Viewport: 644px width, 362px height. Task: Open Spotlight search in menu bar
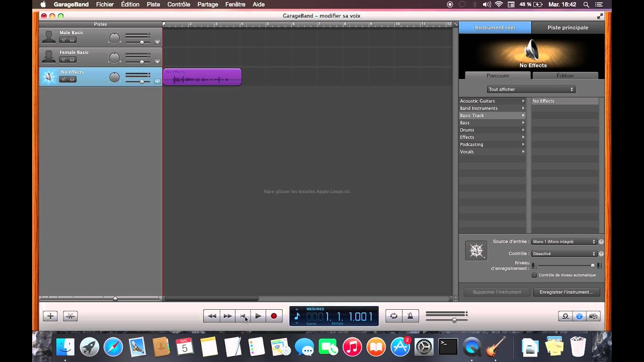click(x=586, y=5)
